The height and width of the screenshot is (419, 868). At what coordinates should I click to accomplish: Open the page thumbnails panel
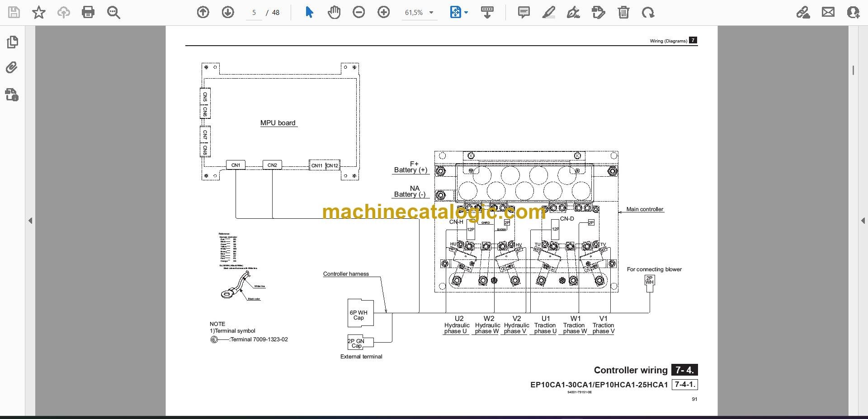tap(13, 42)
